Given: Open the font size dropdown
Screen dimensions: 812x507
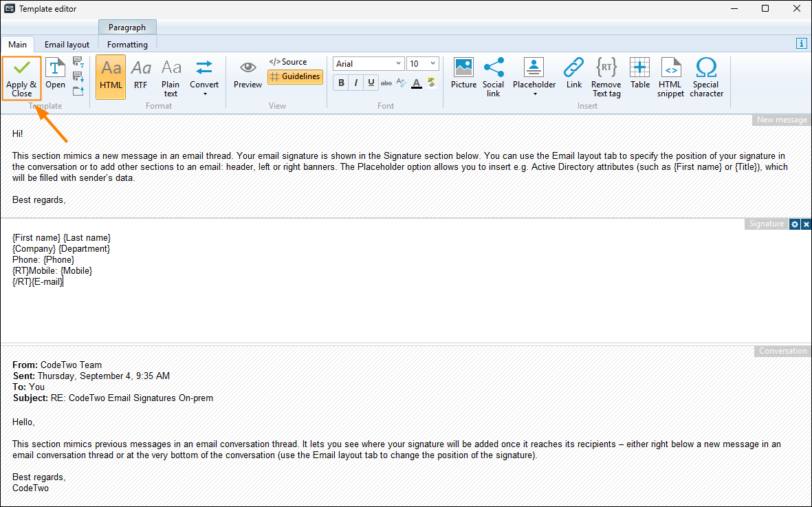Looking at the screenshot, I should click(x=433, y=64).
